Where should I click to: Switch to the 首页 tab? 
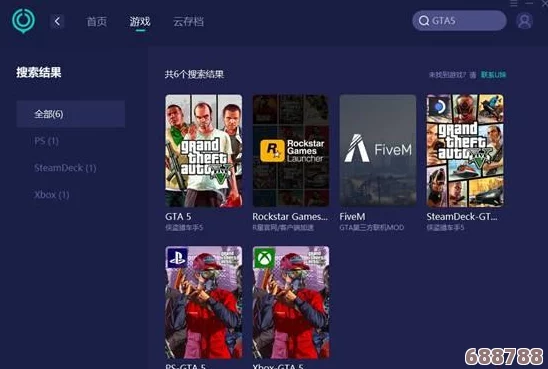click(96, 22)
